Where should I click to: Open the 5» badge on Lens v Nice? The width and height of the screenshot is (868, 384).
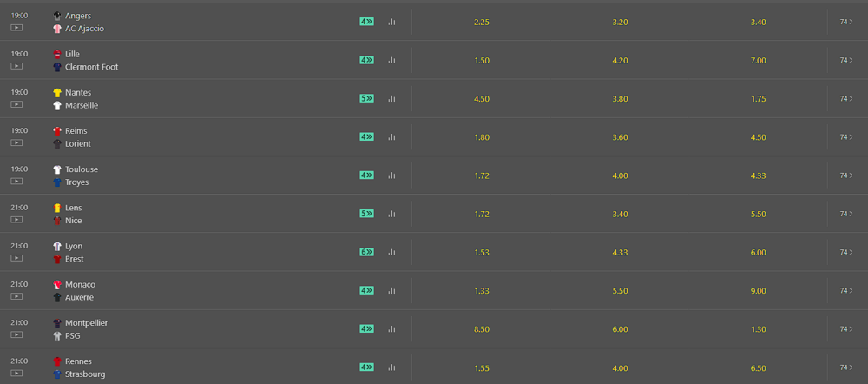(x=366, y=214)
